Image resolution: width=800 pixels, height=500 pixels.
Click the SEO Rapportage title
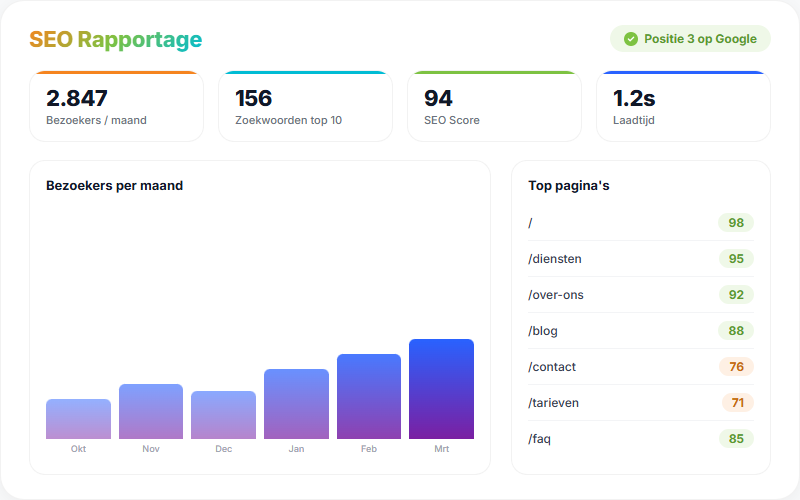(x=115, y=40)
